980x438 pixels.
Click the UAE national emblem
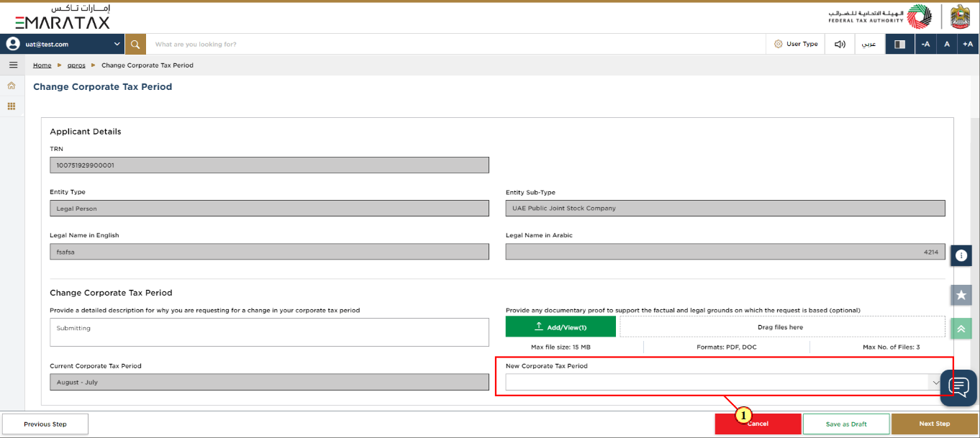[x=961, y=17]
